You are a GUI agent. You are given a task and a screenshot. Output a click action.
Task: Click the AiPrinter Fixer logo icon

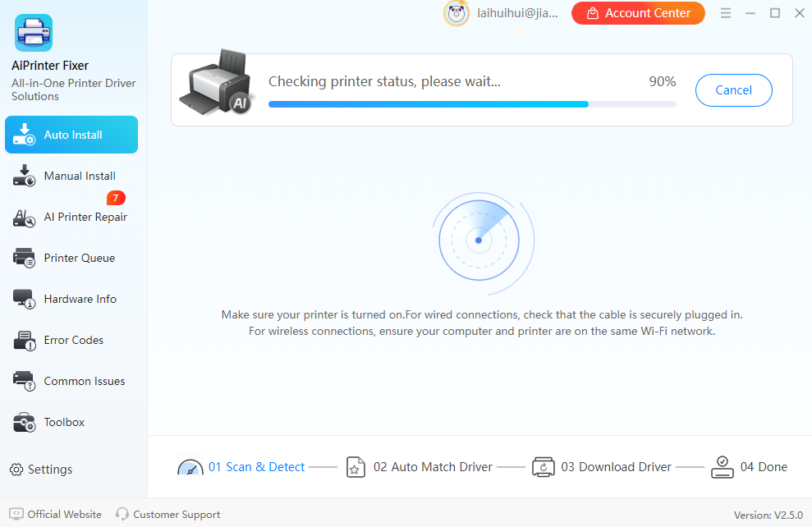click(34, 33)
